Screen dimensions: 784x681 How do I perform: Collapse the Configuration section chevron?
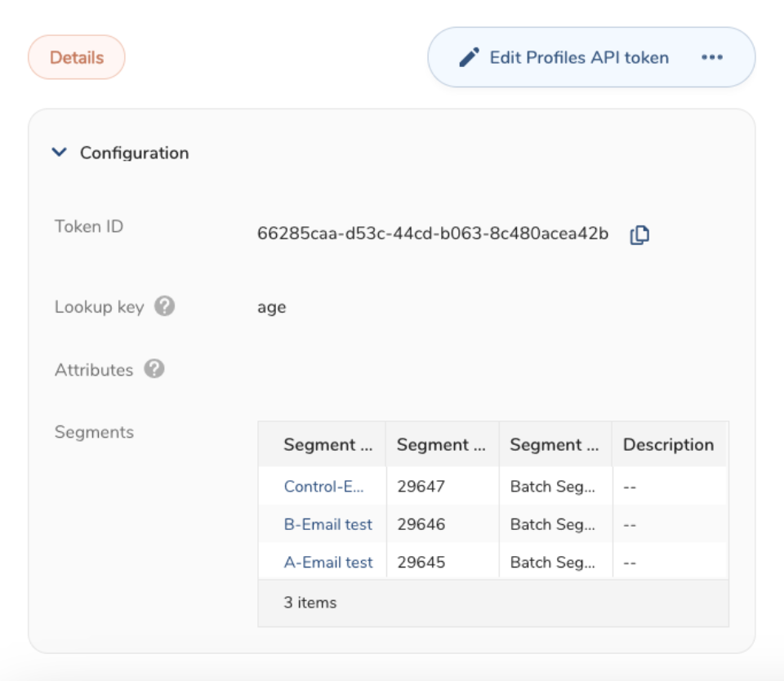pyautogui.click(x=59, y=153)
